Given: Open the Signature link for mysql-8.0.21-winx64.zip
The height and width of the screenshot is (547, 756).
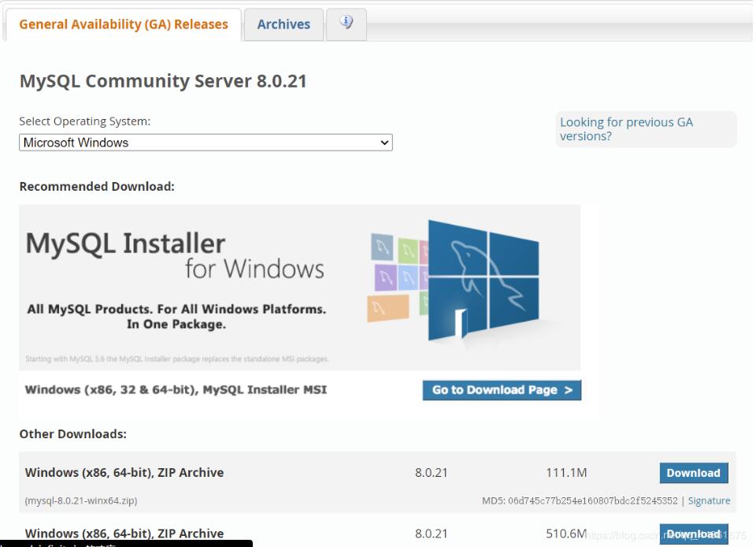Looking at the screenshot, I should coord(709,500).
